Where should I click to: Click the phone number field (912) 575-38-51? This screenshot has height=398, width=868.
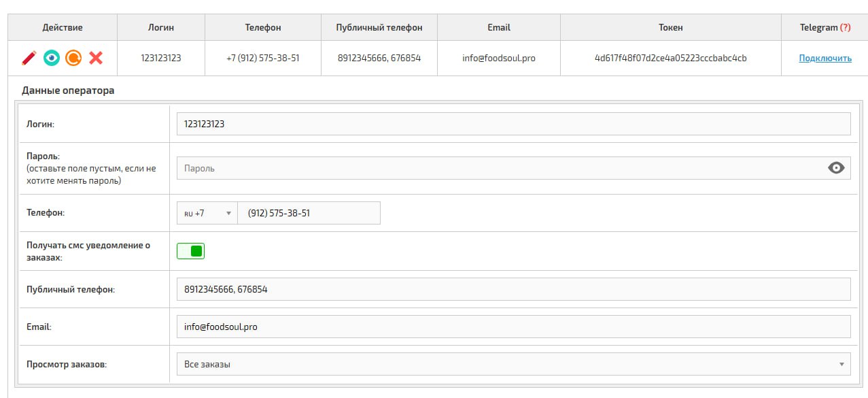click(309, 213)
